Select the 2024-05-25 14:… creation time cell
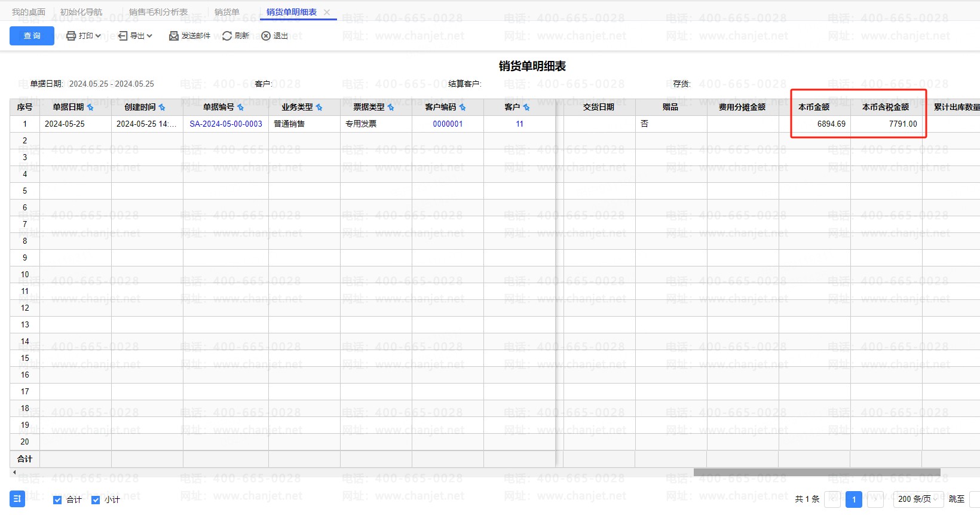980x515 pixels. [147, 124]
